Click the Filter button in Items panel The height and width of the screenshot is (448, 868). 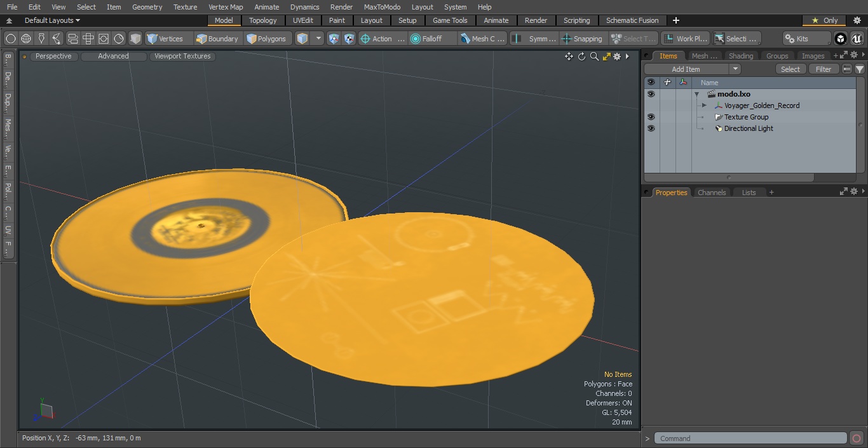tap(824, 69)
